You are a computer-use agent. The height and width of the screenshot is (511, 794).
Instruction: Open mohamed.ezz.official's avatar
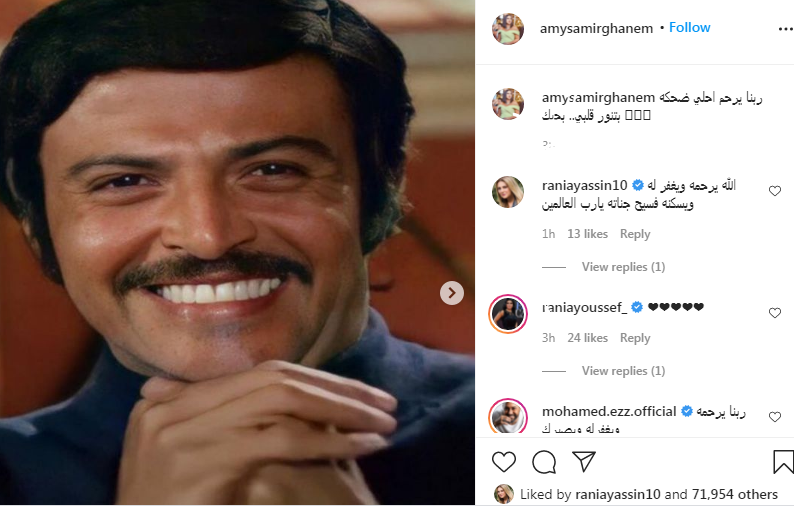click(x=508, y=416)
